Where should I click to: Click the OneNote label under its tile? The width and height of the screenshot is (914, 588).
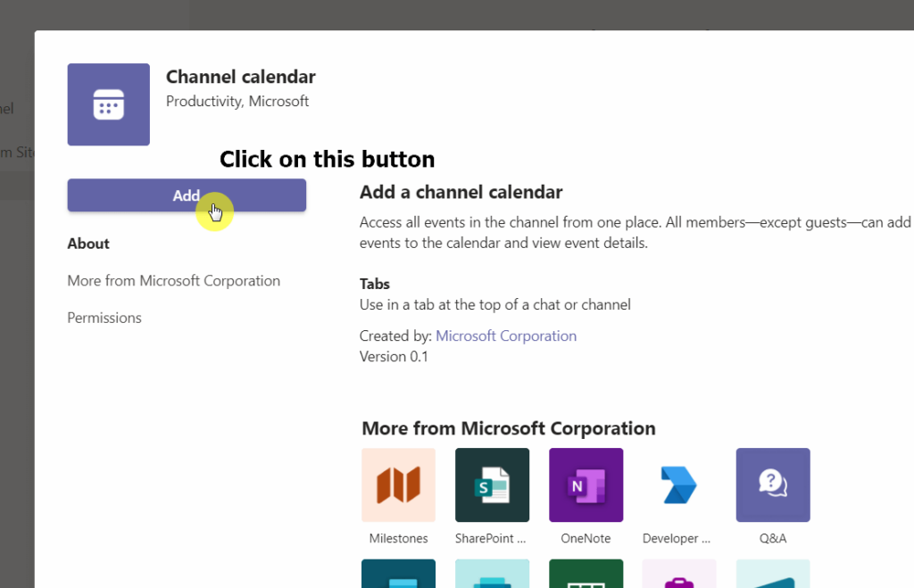[x=586, y=538]
